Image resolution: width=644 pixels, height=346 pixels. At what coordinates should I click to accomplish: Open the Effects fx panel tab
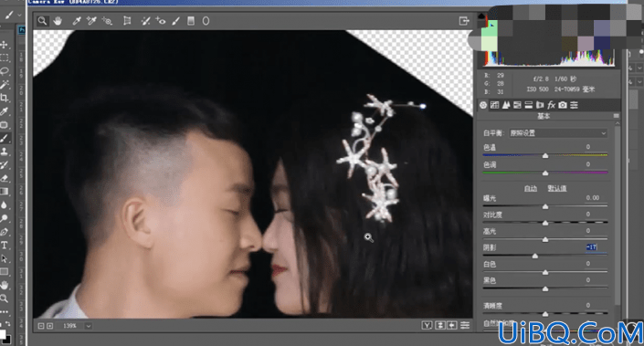pyautogui.click(x=551, y=105)
